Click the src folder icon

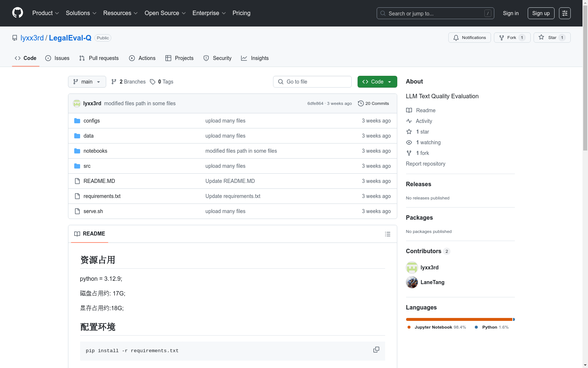[x=77, y=166]
